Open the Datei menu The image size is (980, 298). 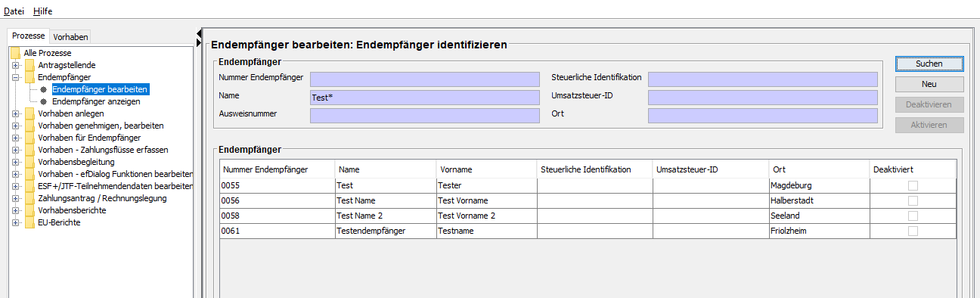click(14, 12)
